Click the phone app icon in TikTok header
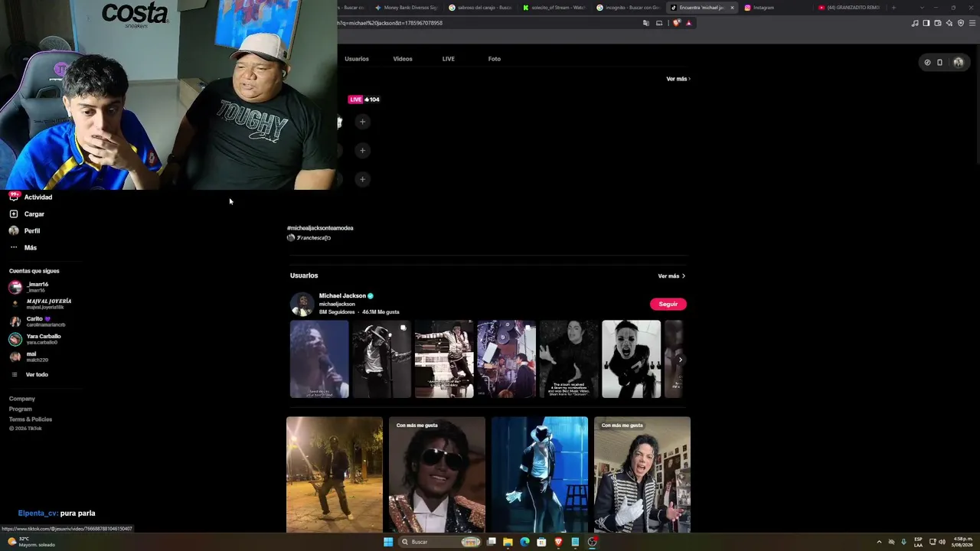The image size is (980, 551). 939,63
